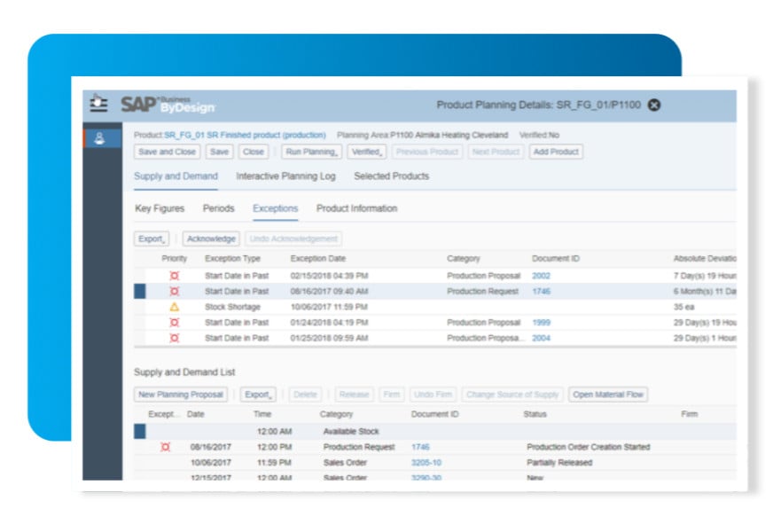
Task: Select the '35 ea' deviation cell
Action: click(x=683, y=307)
